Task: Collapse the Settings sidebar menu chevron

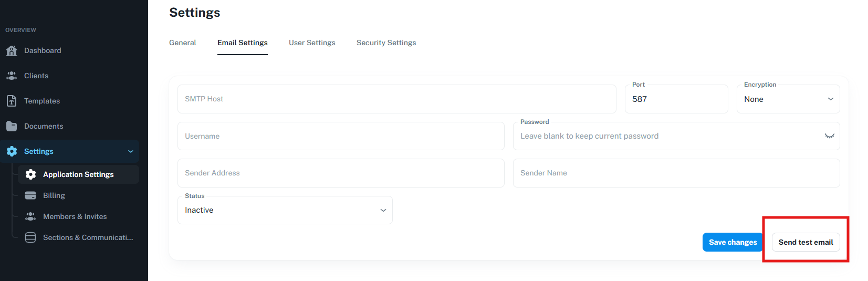Action: coord(131,151)
